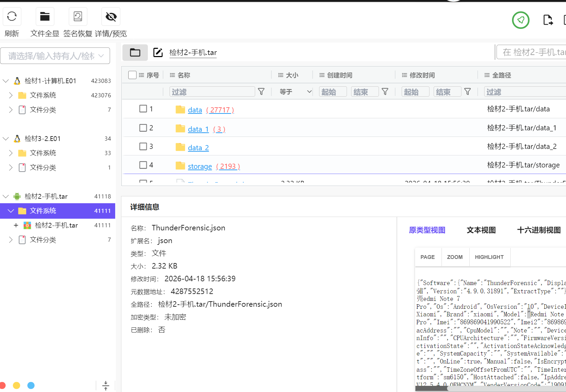Click the 刷新 refresh icon
This screenshot has width=566, height=392.
[12, 17]
